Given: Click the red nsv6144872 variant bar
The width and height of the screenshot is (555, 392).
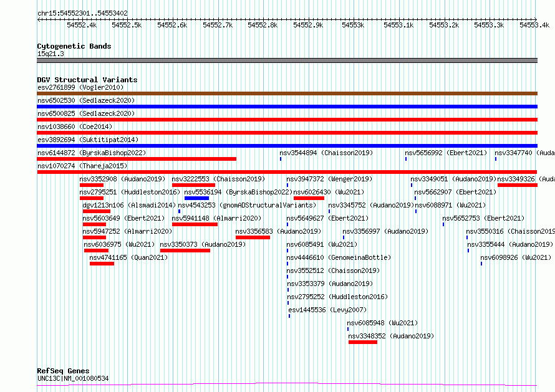Looking at the screenshot, I should (137, 159).
